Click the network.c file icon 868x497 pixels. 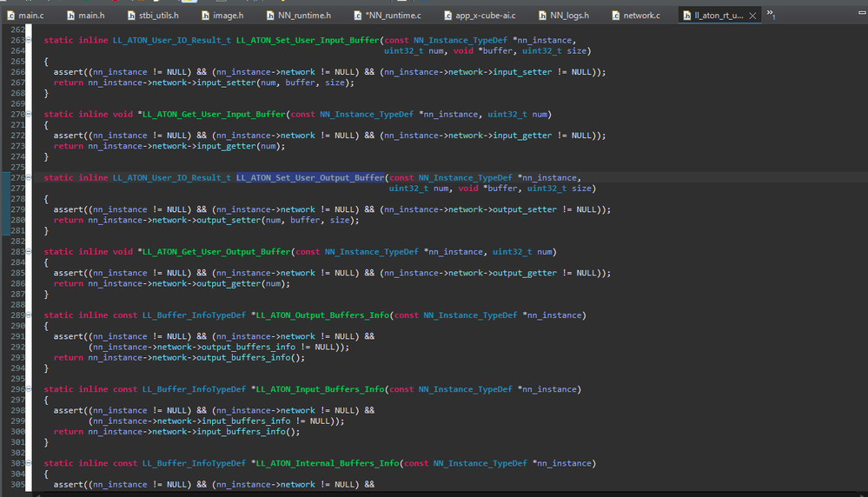click(616, 16)
